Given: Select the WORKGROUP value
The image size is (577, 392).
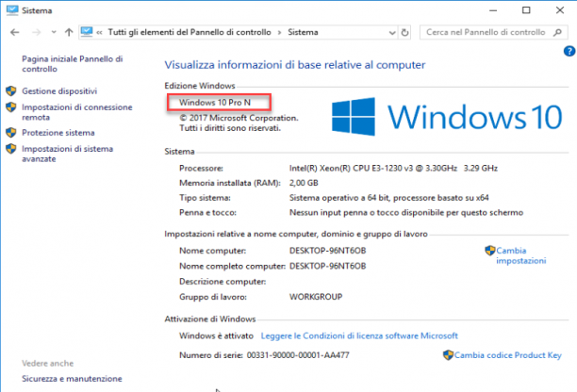Looking at the screenshot, I should 316,297.
